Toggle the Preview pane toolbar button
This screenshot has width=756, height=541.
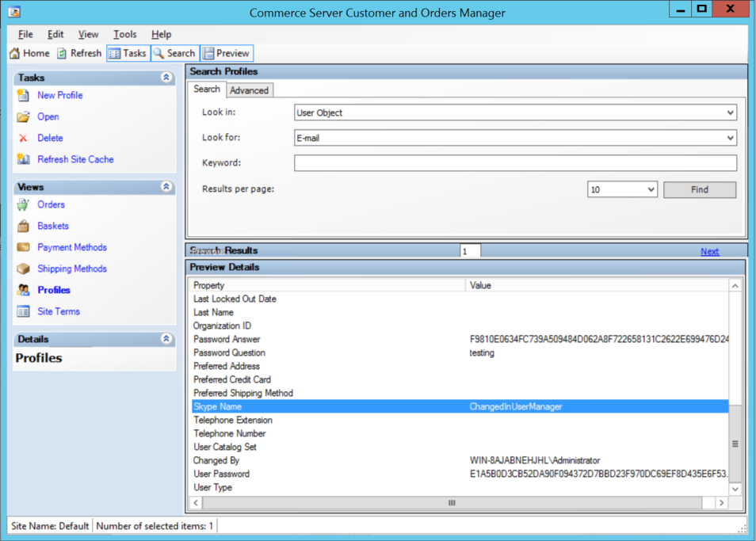(227, 53)
